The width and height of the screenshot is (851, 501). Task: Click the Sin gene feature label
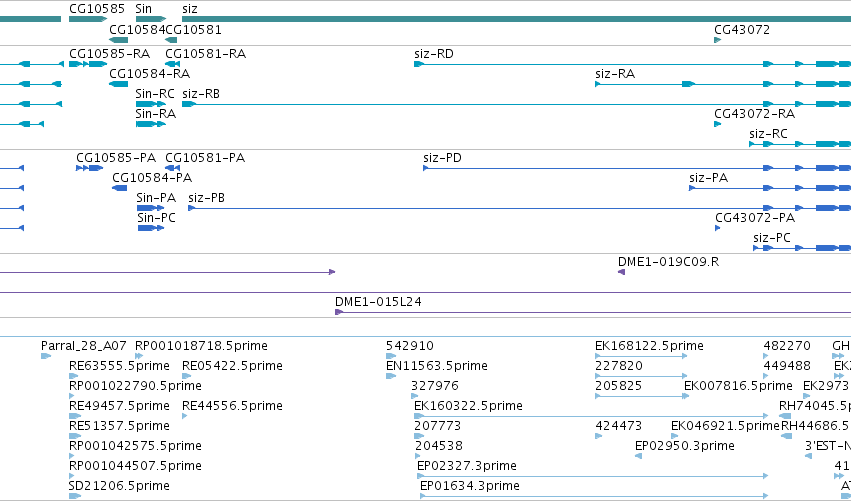pos(143,9)
